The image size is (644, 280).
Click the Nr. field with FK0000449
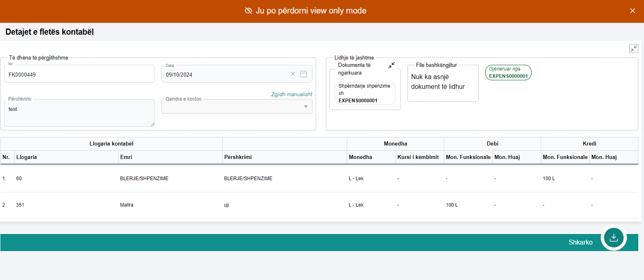click(80, 75)
